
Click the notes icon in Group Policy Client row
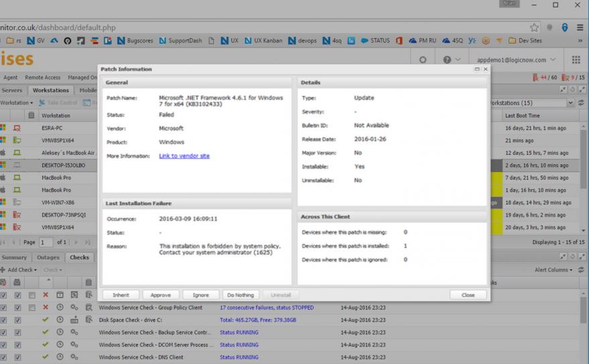pyautogui.click(x=89, y=307)
